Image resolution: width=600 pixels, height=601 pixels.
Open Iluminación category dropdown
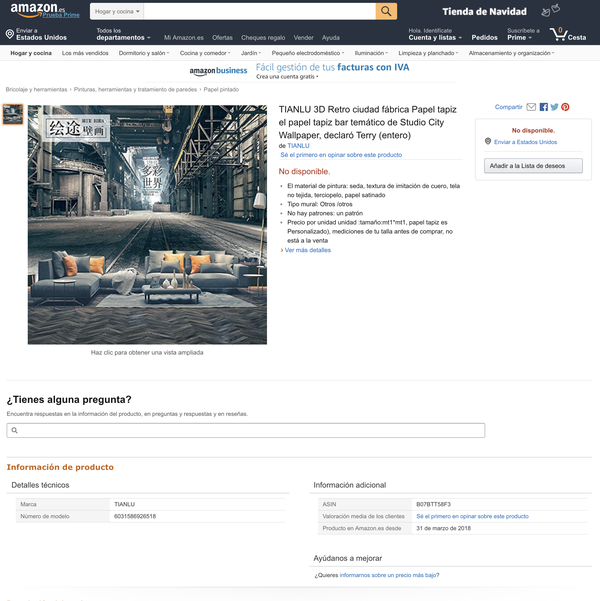coord(371,53)
